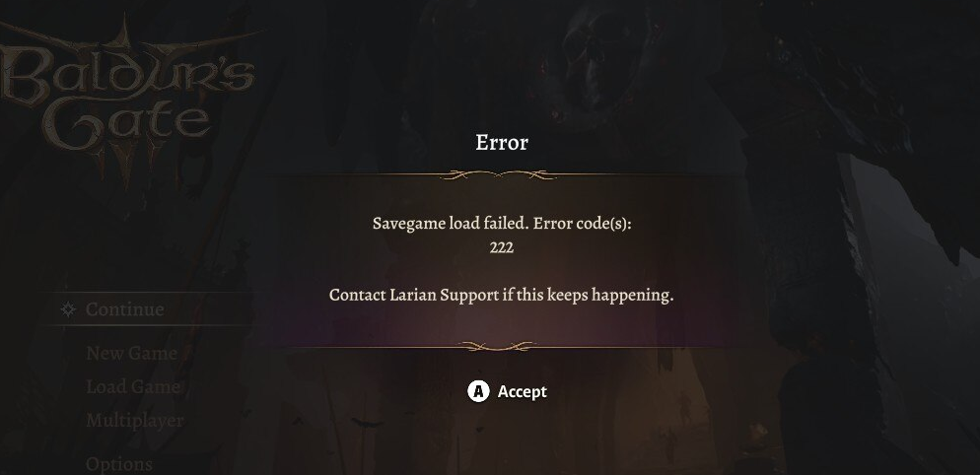
Task: Accept the error dialog
Action: (x=508, y=392)
